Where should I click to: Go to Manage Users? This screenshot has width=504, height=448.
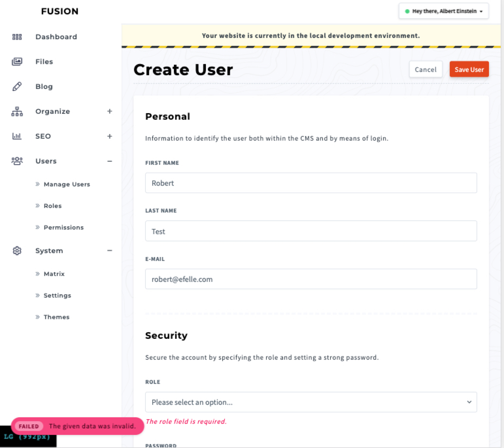click(x=67, y=184)
